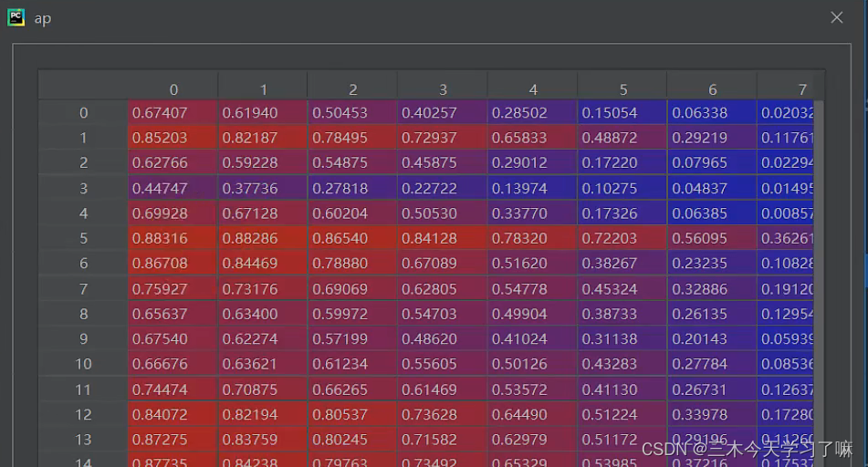The image size is (868, 467).
Task: Click cell with value 0.88316
Action: click(173, 238)
